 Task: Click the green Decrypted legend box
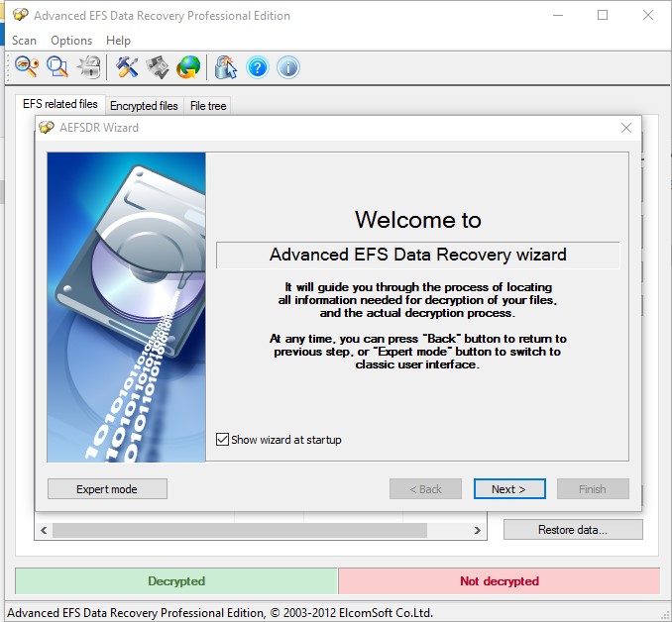[x=176, y=580]
